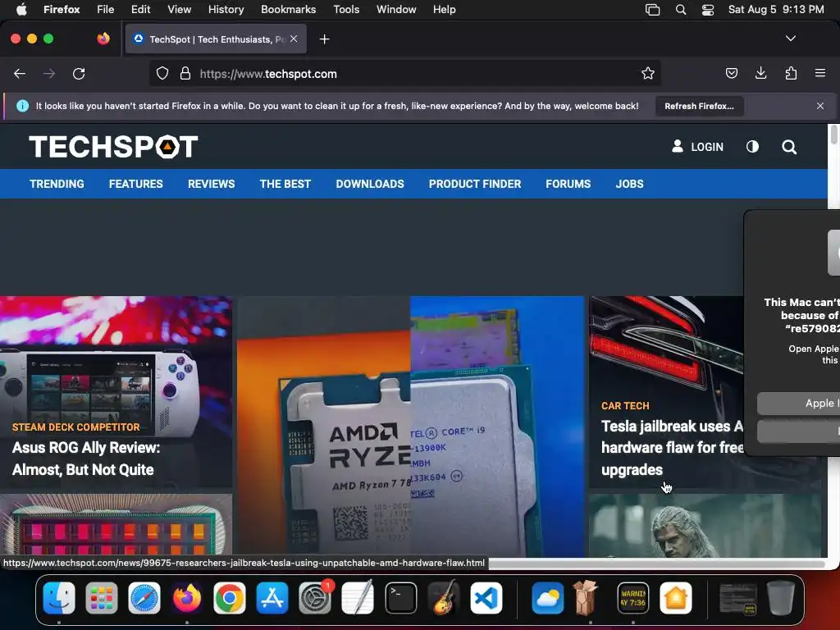This screenshot has width=840, height=630.
Task: Open Terminal from the Dock
Action: (400, 598)
